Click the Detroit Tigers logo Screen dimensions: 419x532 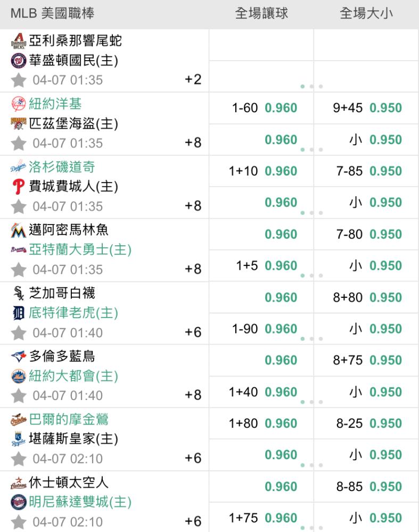[19, 313]
